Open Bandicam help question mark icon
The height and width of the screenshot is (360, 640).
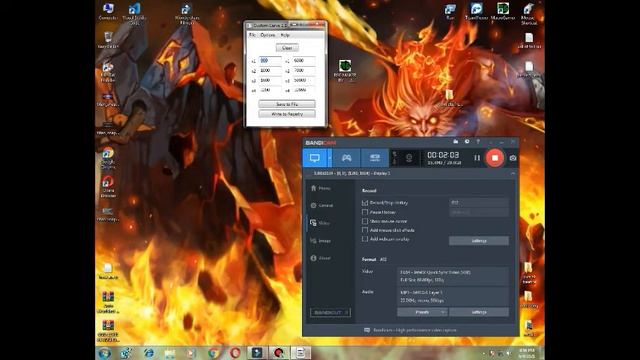[478, 142]
